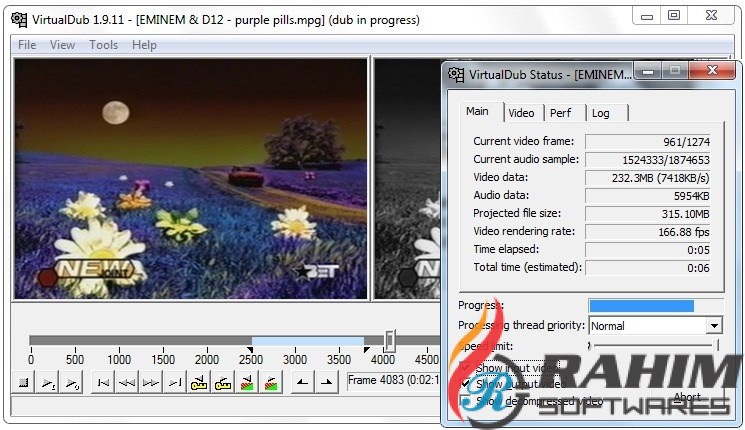The image size is (745, 430).
Task: Step backward using the rewind icon
Action: coord(127,382)
